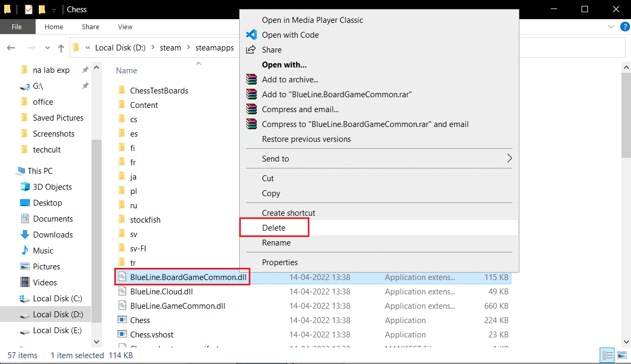631x364 pixels.
Task: Click the navigation pane scroll down arrow
Action: pos(97,342)
